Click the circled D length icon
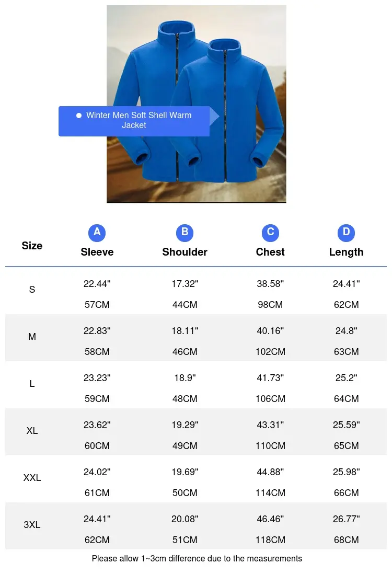 tap(346, 232)
